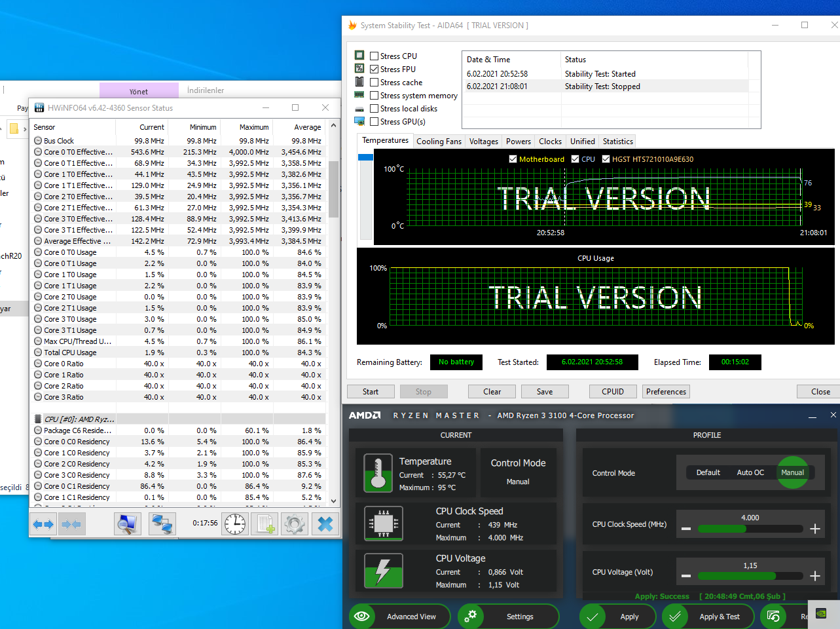
Task: Click Apply & Test double-check icon
Action: [x=674, y=617]
